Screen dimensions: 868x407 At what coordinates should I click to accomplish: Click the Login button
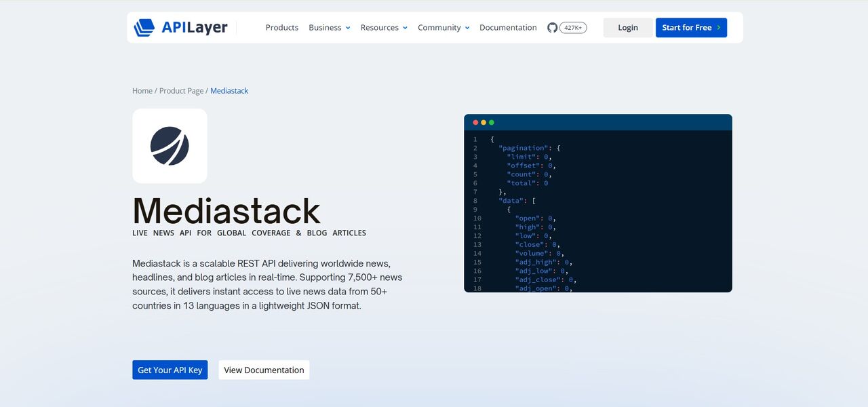pos(628,28)
